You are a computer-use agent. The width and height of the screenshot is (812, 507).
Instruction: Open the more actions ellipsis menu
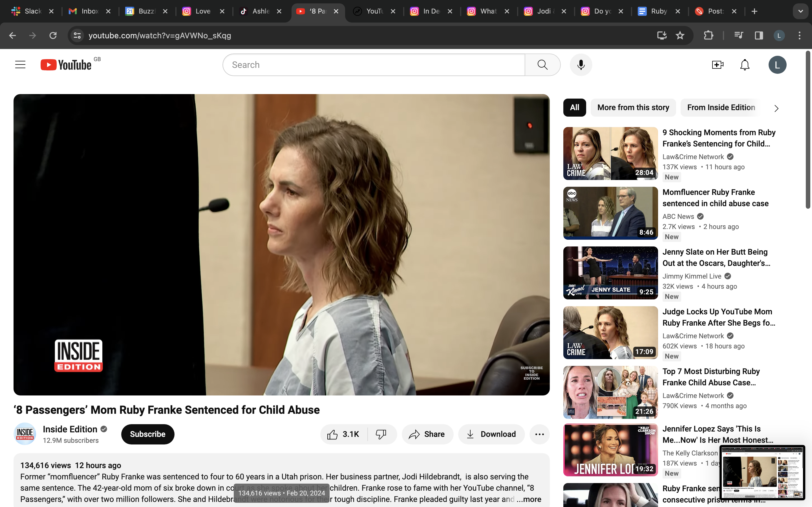point(540,434)
